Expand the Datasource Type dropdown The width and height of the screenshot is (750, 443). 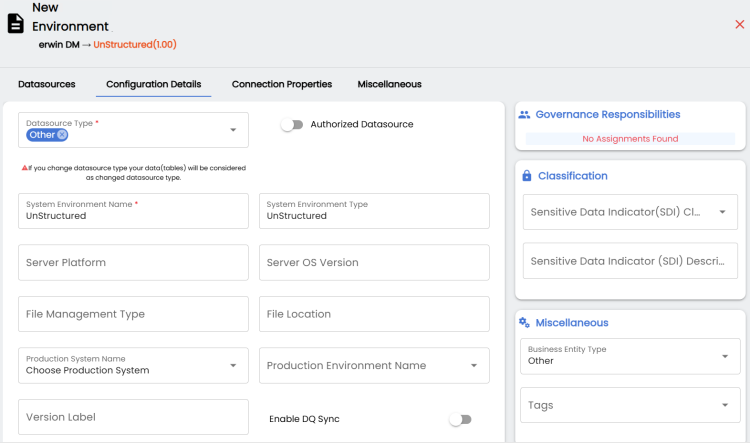233,130
